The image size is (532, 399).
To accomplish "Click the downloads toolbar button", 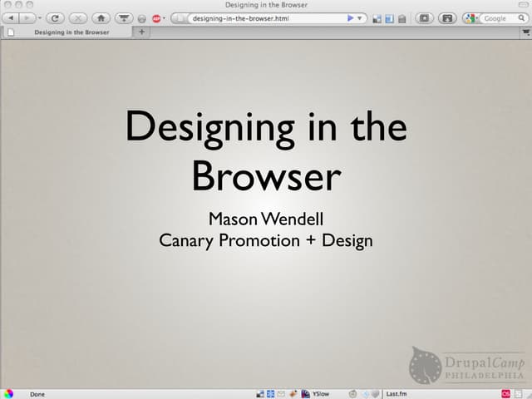I will click(123, 17).
